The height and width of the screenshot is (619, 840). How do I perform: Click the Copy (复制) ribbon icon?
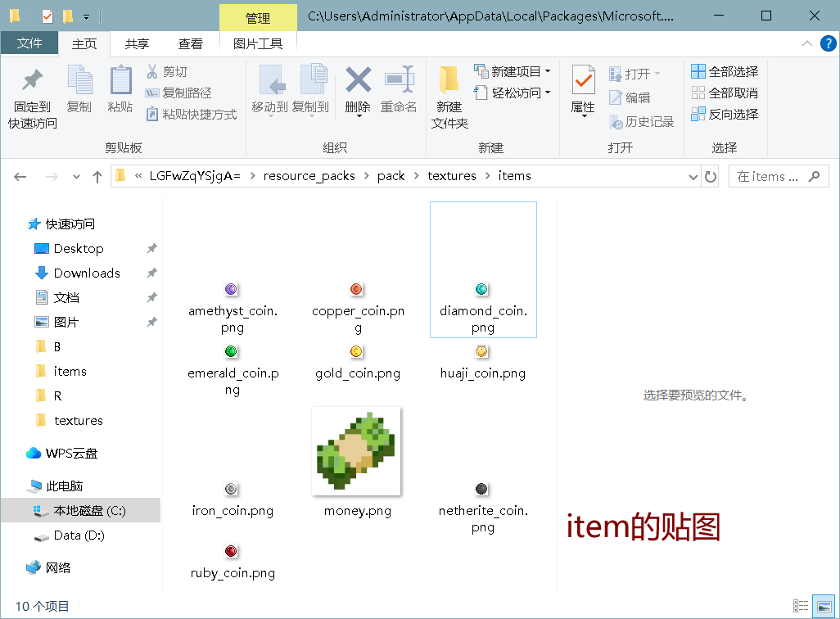coord(79,89)
